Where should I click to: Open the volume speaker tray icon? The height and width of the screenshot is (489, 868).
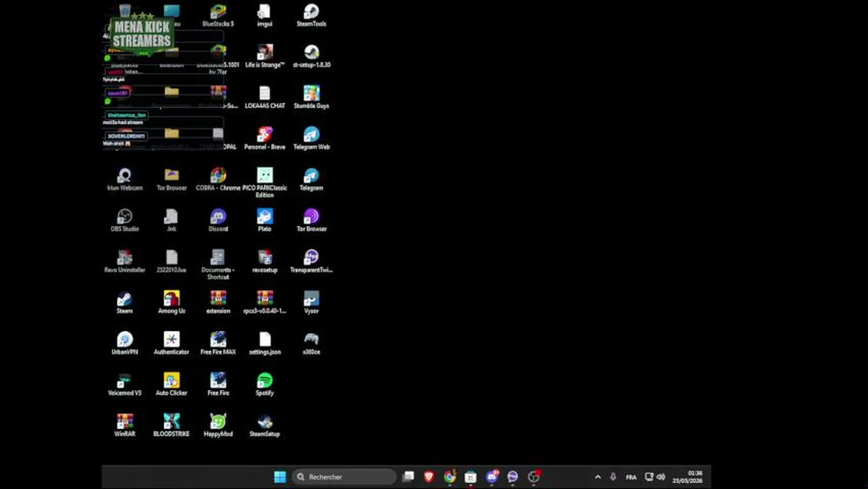click(661, 477)
